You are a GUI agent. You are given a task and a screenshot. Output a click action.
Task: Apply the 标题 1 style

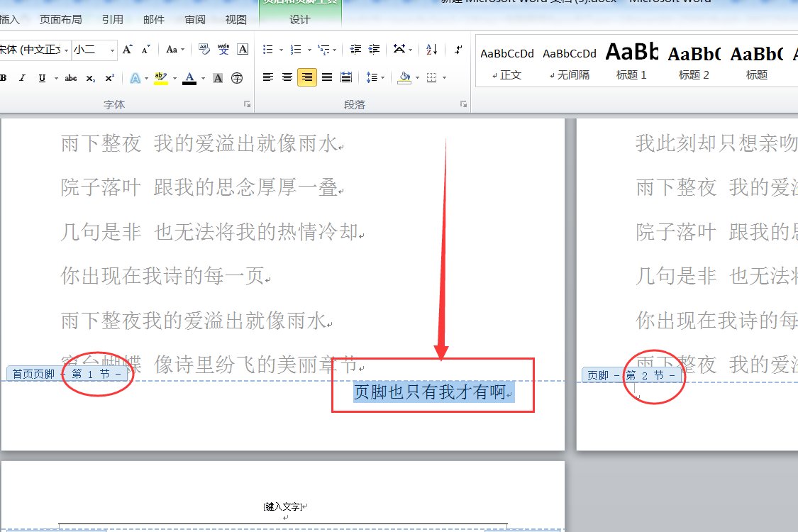(x=631, y=60)
